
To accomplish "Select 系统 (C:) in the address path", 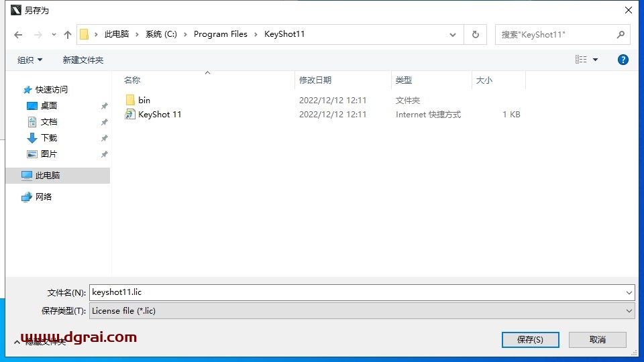I will pyautogui.click(x=161, y=34).
